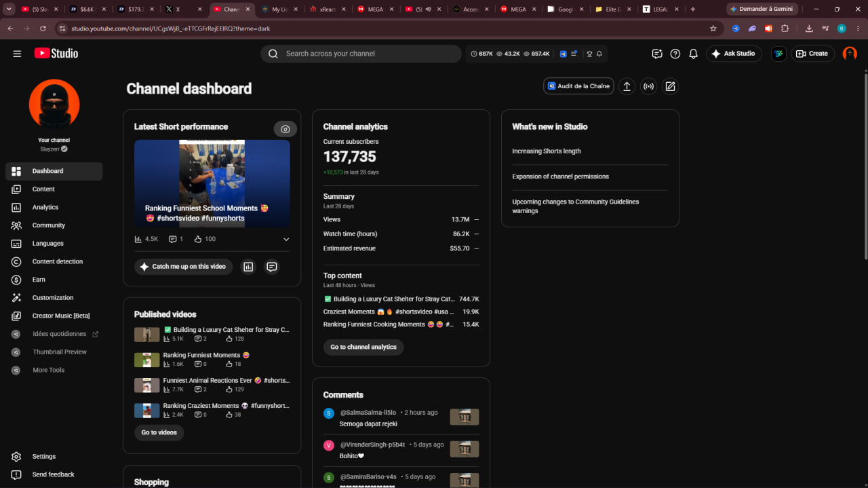Click the Go to videos button
The width and height of the screenshot is (868, 488).
pos(159,432)
